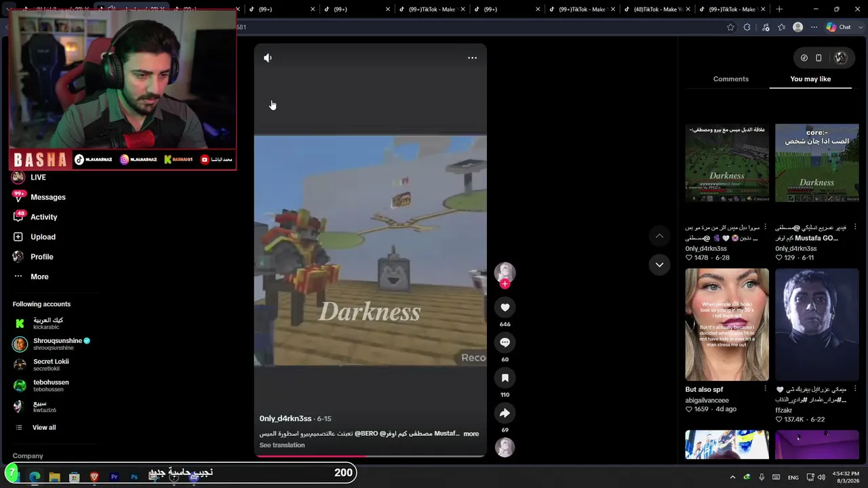The height and width of the screenshot is (488, 868).
Task: Go to your Profile page
Action: coord(33,257)
